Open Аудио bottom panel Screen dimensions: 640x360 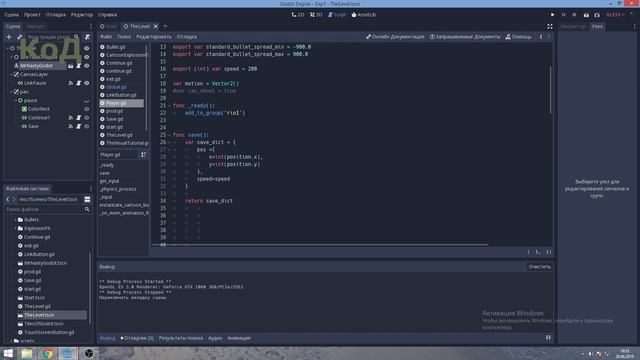(215, 338)
